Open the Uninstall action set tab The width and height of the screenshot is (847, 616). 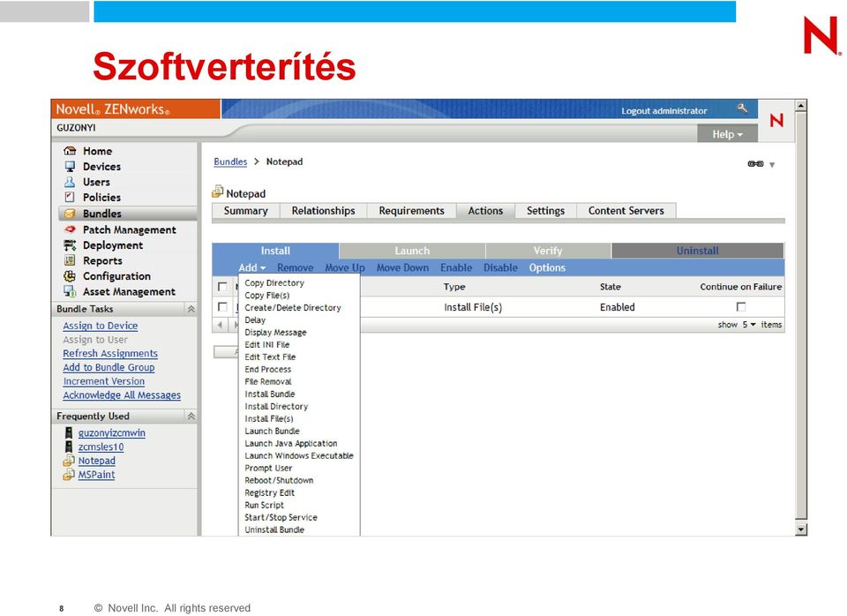click(697, 251)
